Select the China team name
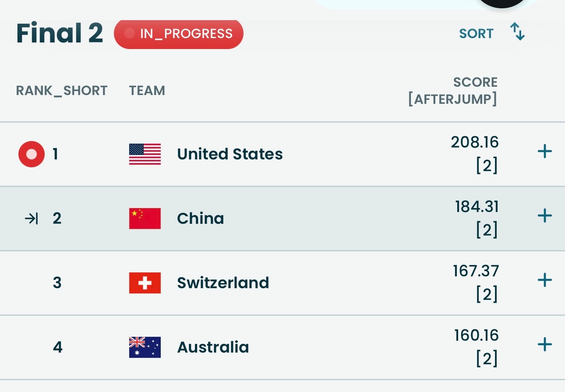 click(200, 219)
